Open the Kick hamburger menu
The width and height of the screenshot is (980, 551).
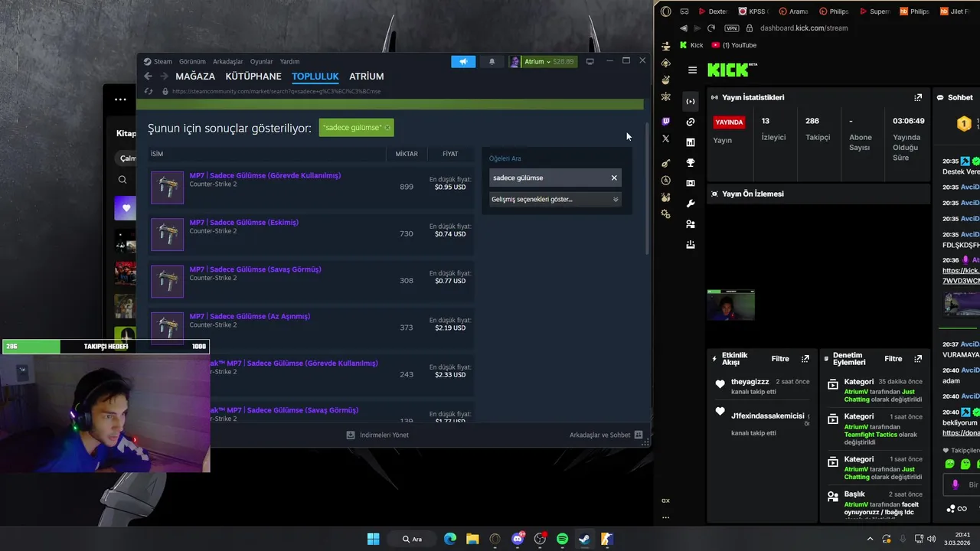pyautogui.click(x=692, y=70)
